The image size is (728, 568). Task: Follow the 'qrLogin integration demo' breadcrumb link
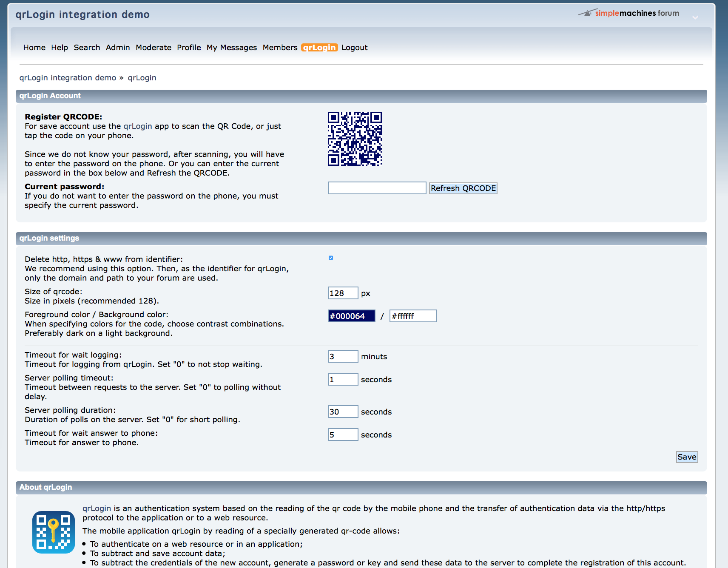[68, 78]
